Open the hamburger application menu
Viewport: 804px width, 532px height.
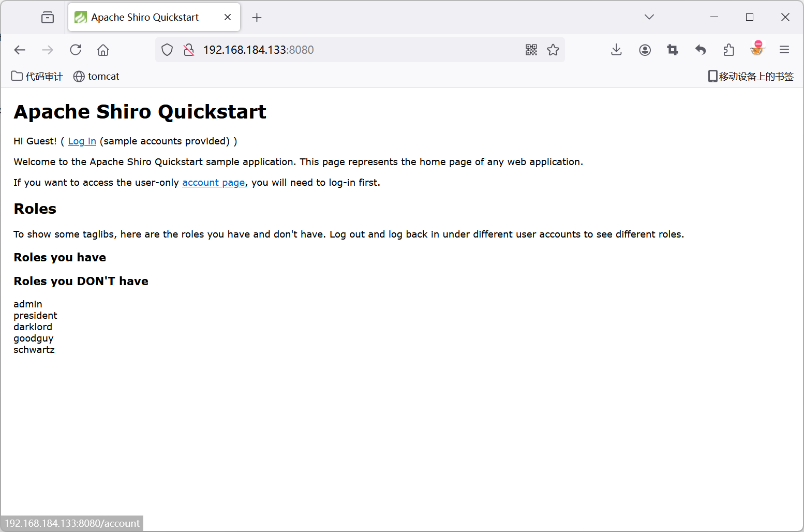click(x=784, y=50)
